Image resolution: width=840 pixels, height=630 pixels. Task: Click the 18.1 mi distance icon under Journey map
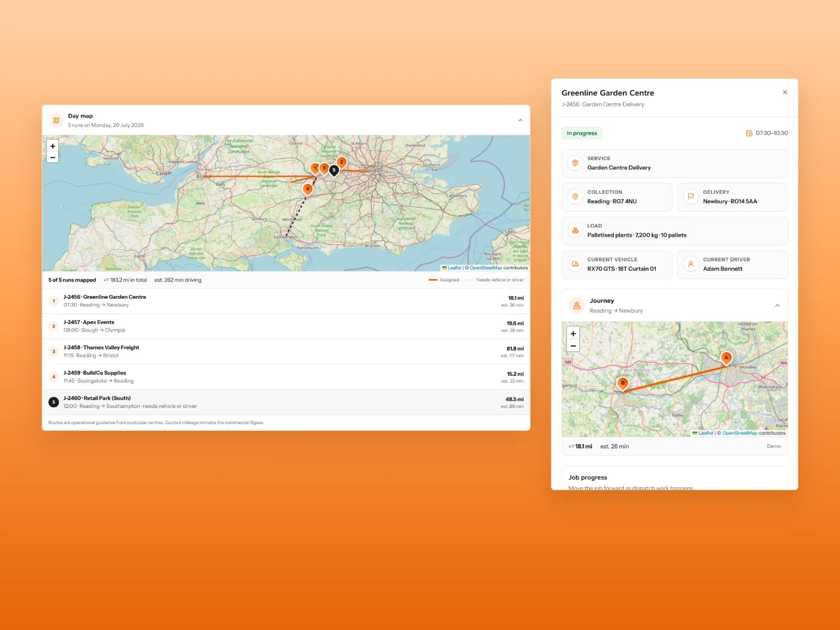[x=571, y=446]
